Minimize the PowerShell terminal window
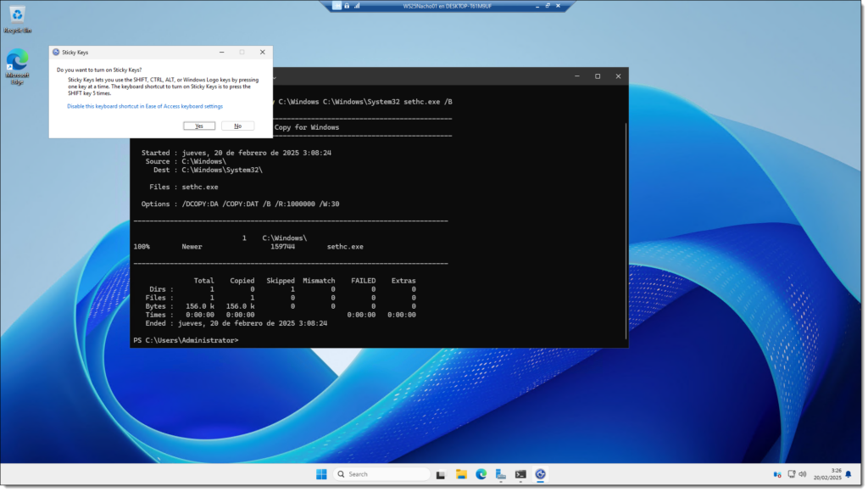Image resolution: width=868 pixels, height=492 pixels. click(577, 76)
